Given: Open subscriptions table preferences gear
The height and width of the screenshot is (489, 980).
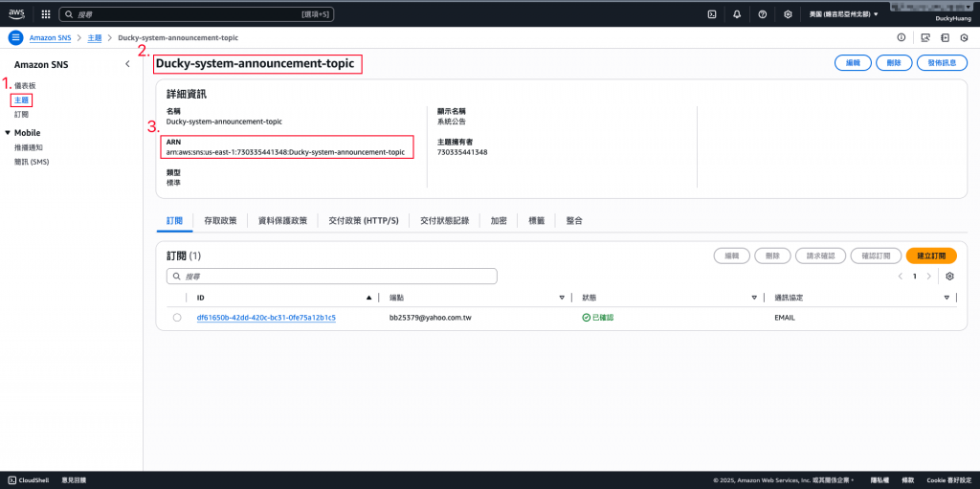Looking at the screenshot, I should point(950,276).
